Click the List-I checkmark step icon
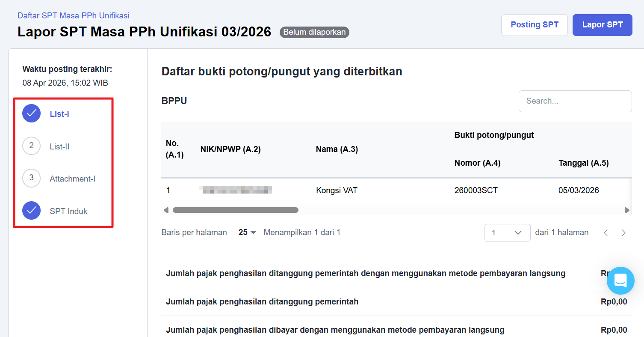 click(31, 113)
